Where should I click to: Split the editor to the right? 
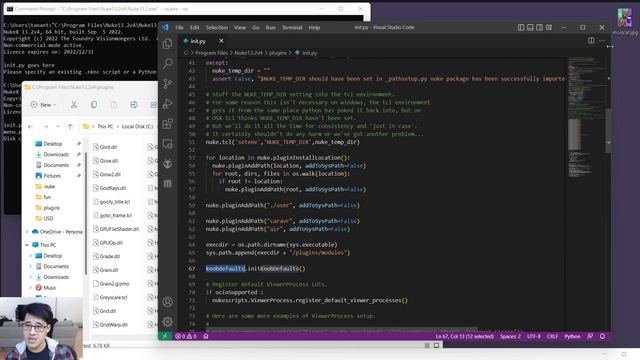[591, 40]
